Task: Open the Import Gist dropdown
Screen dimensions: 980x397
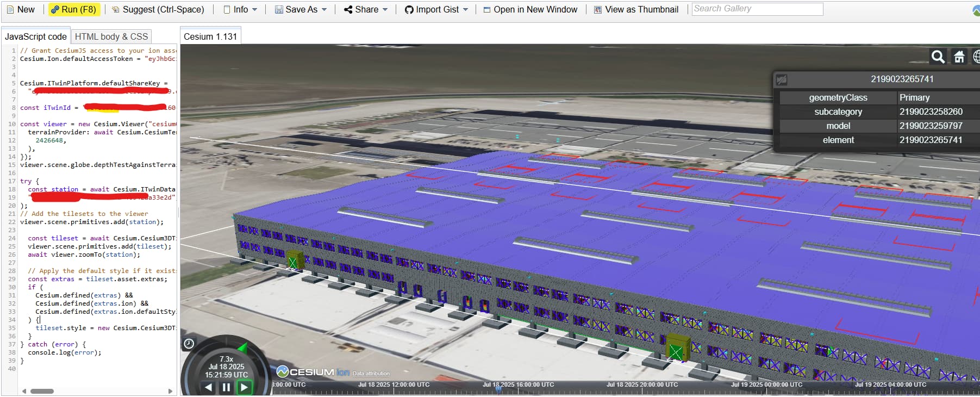Action: (436, 9)
